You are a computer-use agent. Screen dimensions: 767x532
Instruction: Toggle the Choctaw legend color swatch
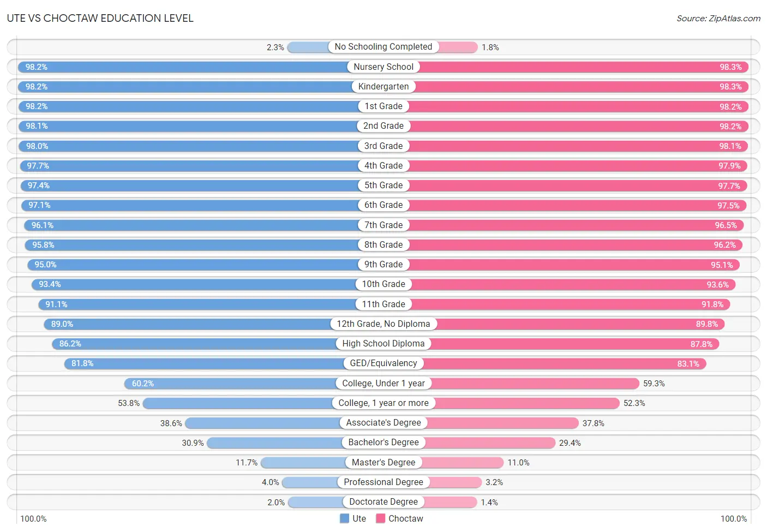[380, 518]
